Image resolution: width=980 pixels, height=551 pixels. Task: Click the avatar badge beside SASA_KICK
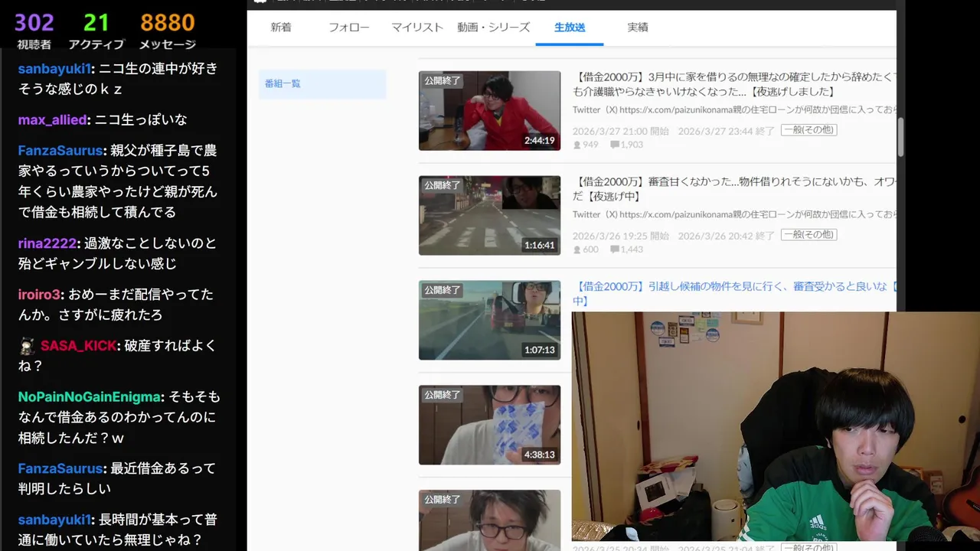[27, 346]
